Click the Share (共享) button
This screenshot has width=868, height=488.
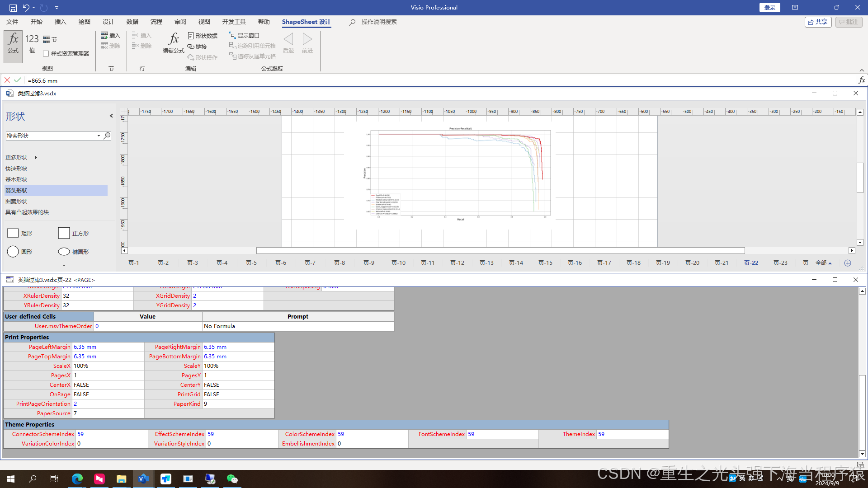tap(818, 22)
